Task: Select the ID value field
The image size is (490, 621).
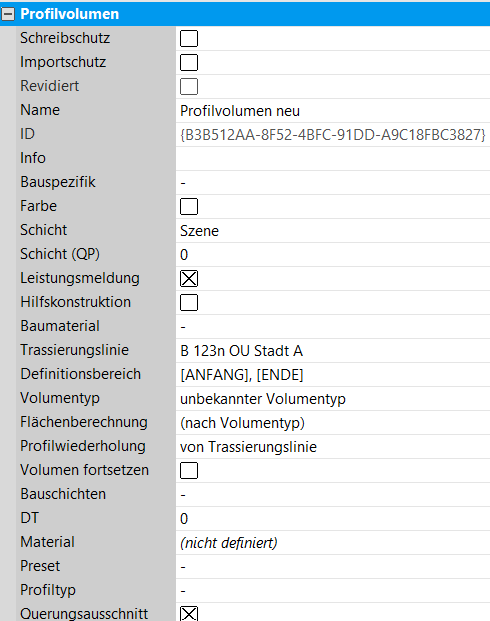Action: [x=333, y=135]
